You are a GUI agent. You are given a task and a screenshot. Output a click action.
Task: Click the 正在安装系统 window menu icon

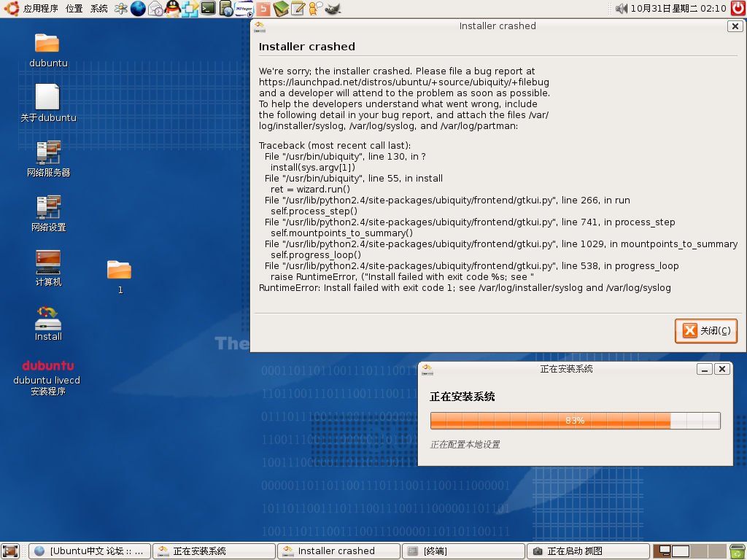[427, 370]
